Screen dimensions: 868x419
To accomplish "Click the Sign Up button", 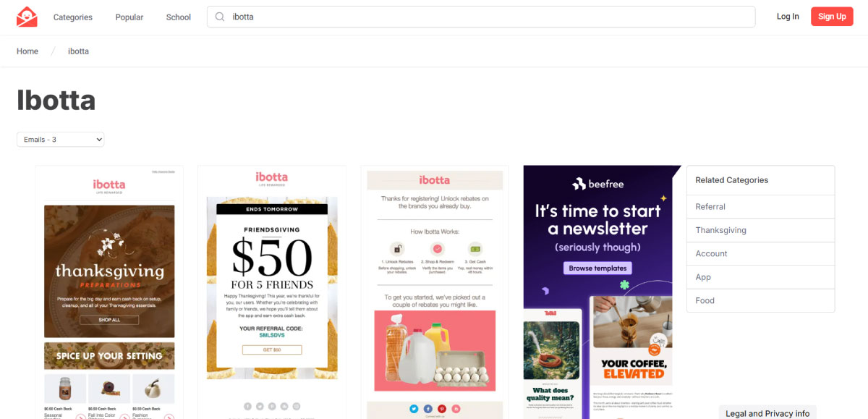I will pos(832,17).
